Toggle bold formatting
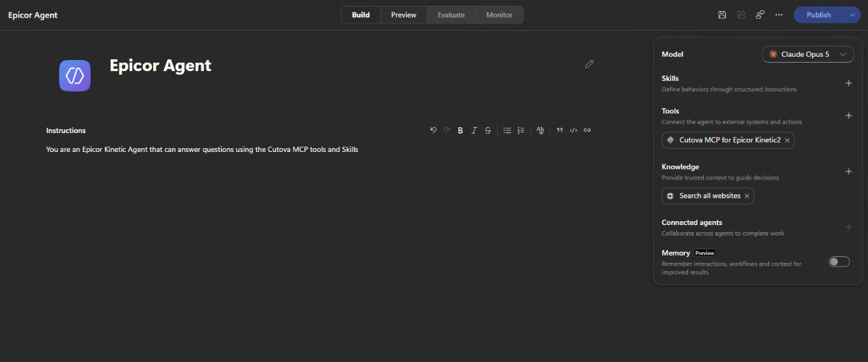Image resolution: width=868 pixels, height=362 pixels. pos(460,130)
